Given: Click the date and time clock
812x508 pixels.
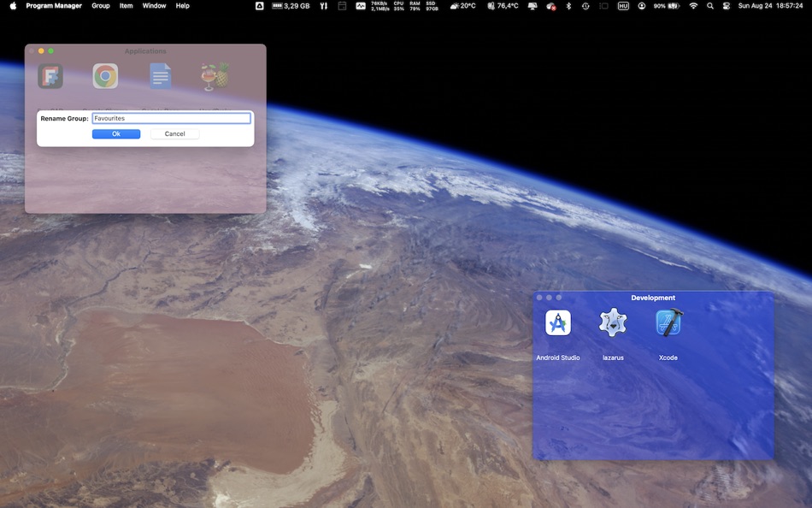Looking at the screenshot, I should pos(770,6).
